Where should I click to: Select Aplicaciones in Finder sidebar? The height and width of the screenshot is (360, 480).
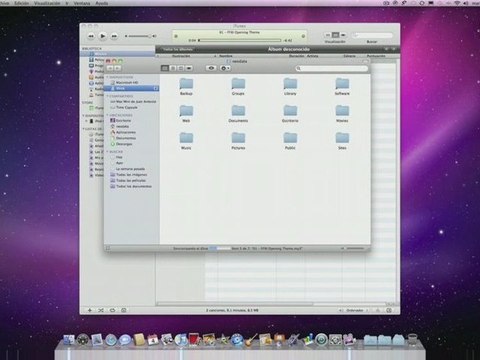tap(123, 132)
